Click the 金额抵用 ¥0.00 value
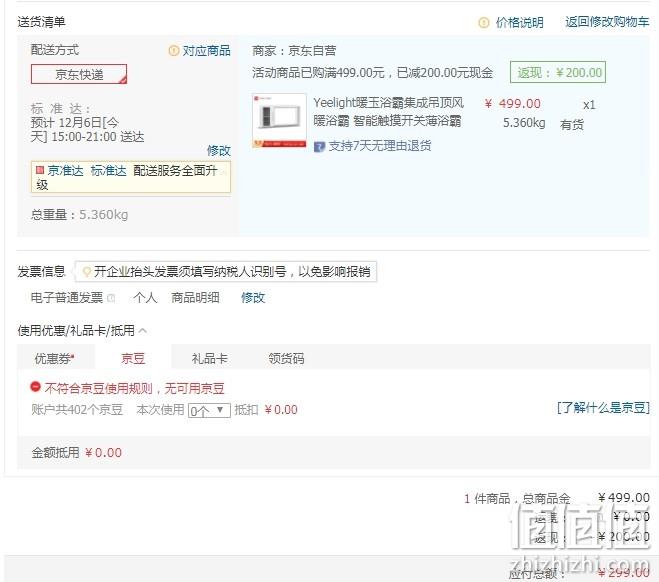659x582 pixels. 103,453
